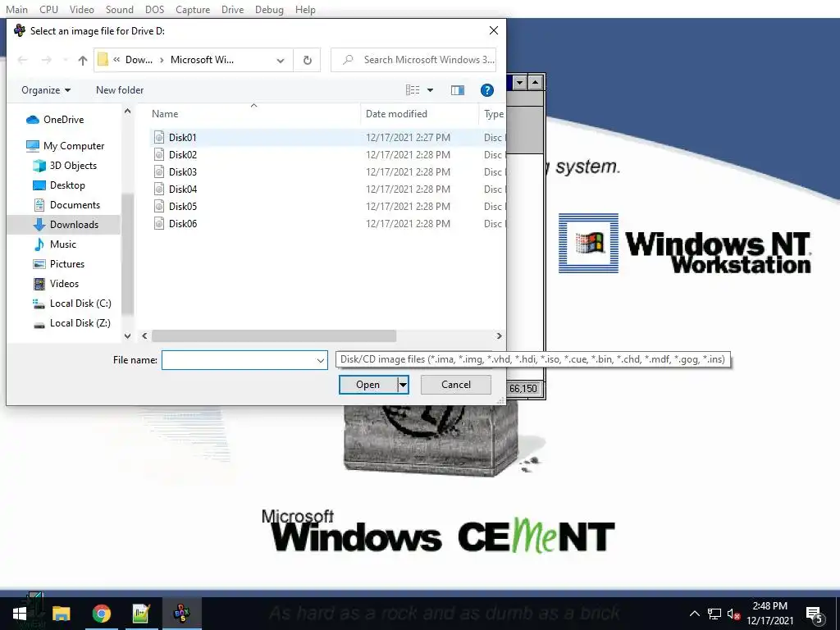The image size is (840, 630).
Task: Open the Windows Start menu
Action: tap(20, 614)
